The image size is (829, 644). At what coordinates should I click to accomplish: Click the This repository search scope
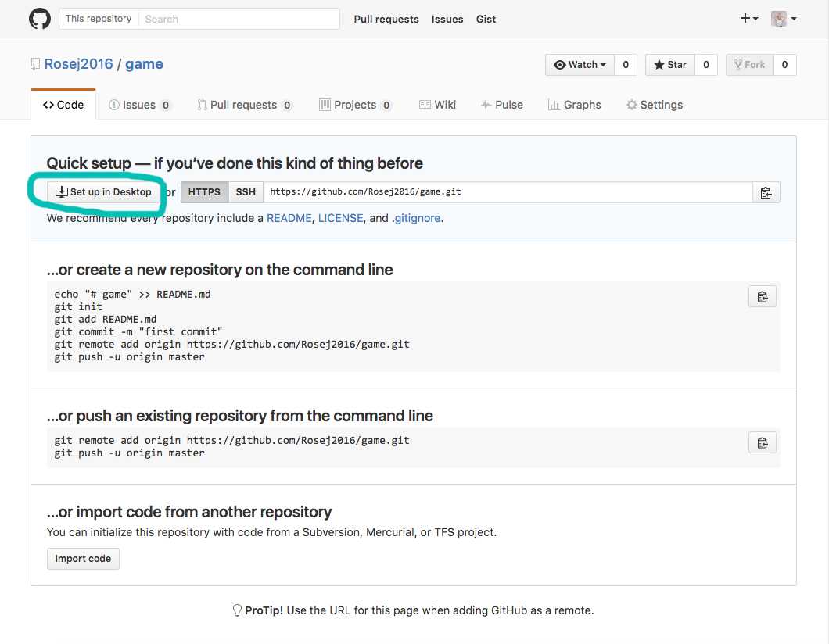[99, 19]
